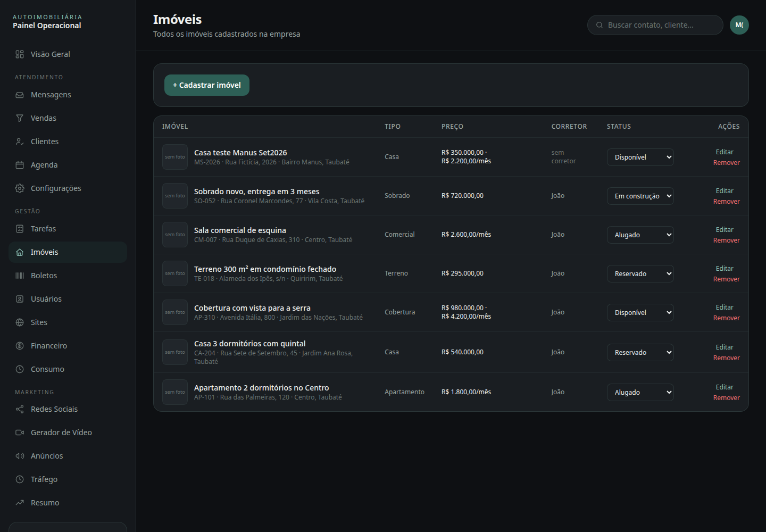766x532 pixels.
Task: Click the Sites globe icon
Action: [x=20, y=322]
